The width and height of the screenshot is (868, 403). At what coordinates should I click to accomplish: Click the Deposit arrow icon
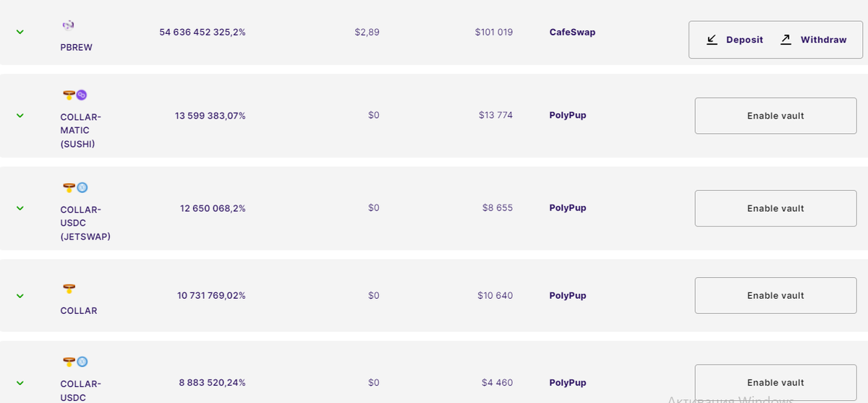click(712, 40)
